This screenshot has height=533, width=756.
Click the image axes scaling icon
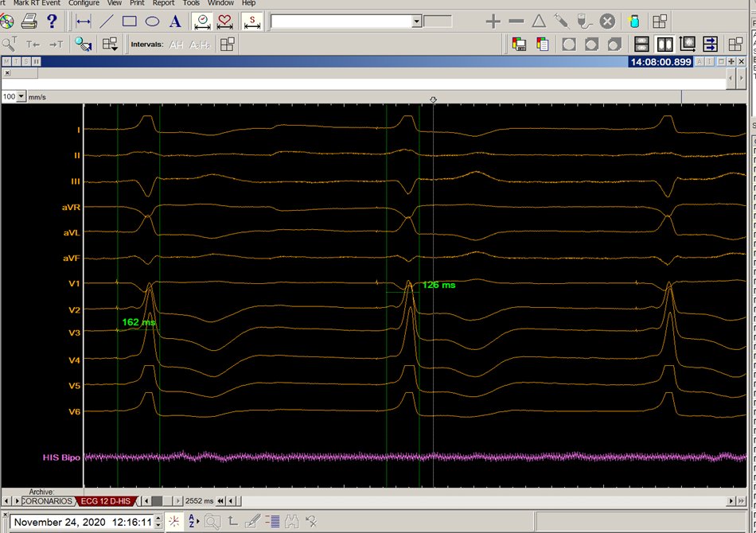click(x=688, y=45)
